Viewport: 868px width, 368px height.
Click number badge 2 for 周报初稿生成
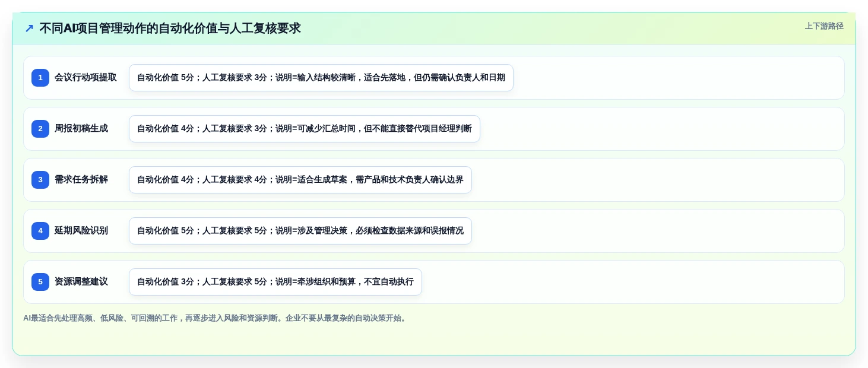40,129
